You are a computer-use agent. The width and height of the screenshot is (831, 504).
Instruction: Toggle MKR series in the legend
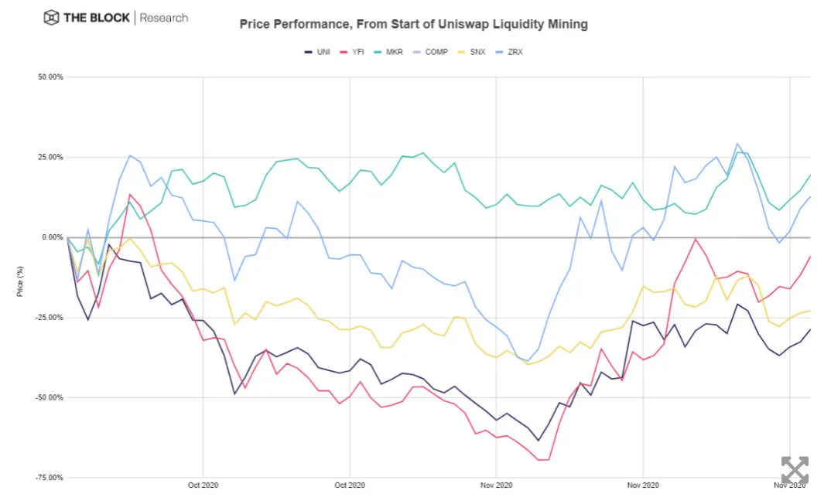388,52
